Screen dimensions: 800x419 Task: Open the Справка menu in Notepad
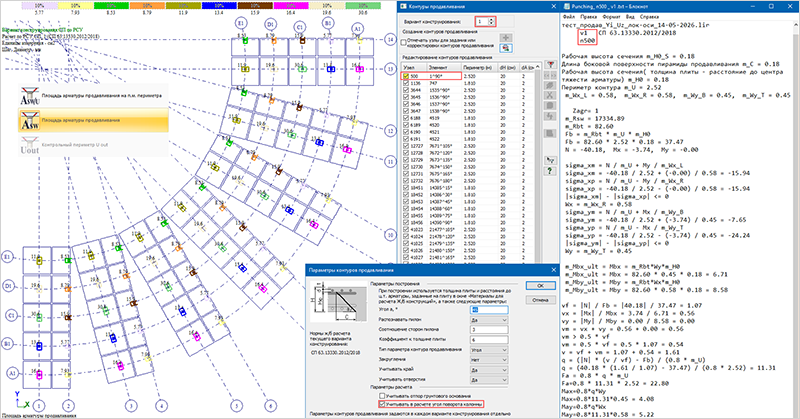point(649,16)
